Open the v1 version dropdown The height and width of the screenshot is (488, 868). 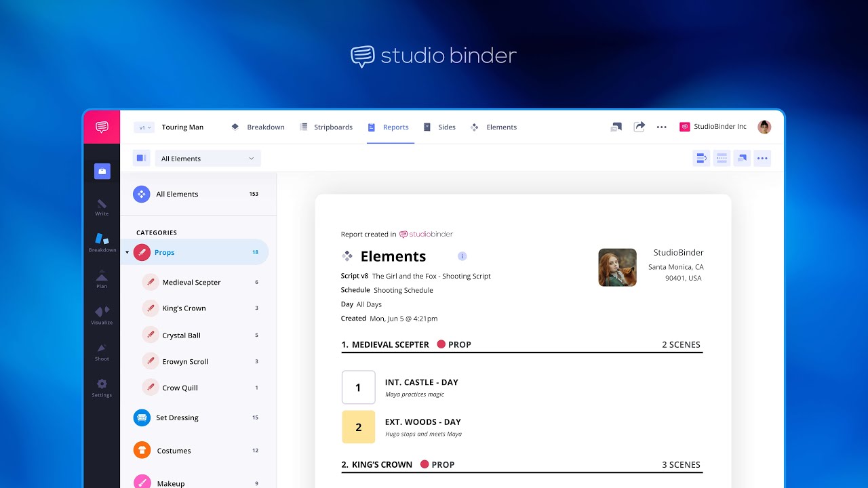[x=144, y=127]
